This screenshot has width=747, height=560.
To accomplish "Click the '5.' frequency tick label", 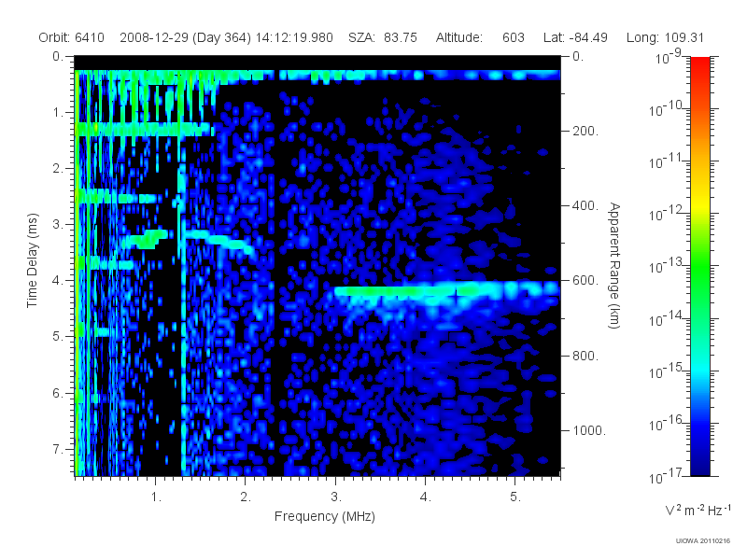I will [515, 497].
